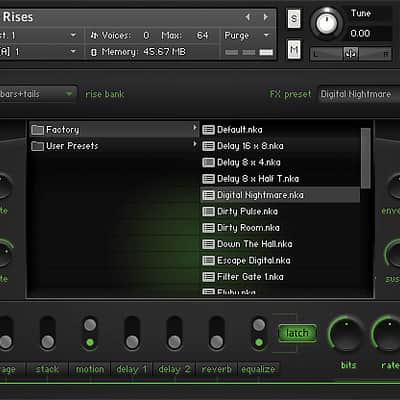Mute the instrument with the M button
The height and width of the screenshot is (400, 400).
(294, 50)
